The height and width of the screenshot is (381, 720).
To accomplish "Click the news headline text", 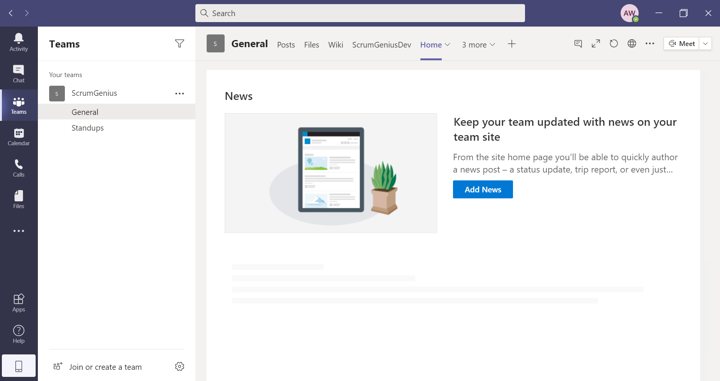I will coord(565,129).
